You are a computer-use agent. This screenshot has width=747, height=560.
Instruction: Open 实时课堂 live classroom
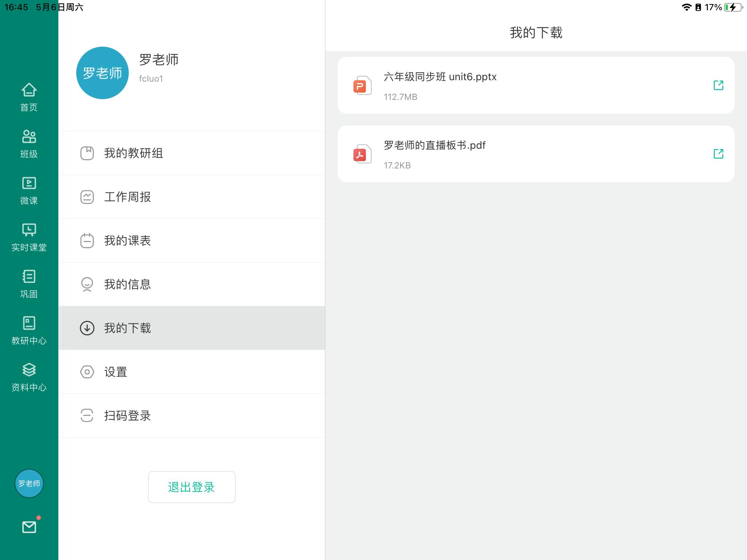(29, 237)
